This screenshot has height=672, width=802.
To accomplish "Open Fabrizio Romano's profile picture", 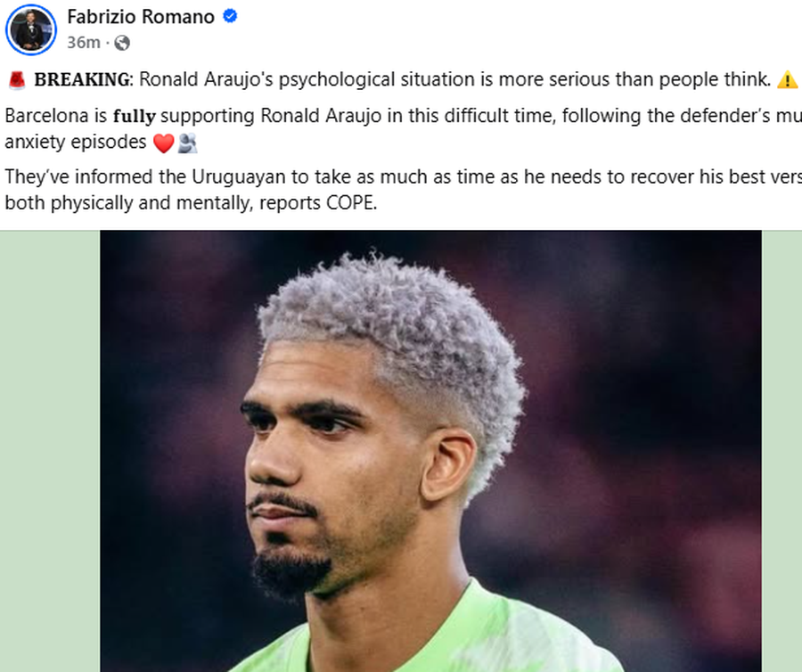I will (x=30, y=29).
